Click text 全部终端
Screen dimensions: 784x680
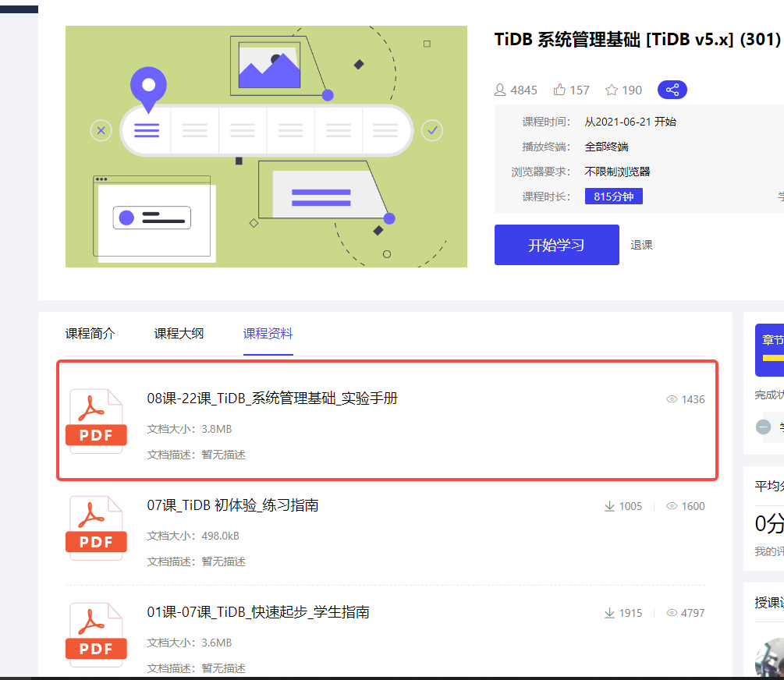(606, 147)
